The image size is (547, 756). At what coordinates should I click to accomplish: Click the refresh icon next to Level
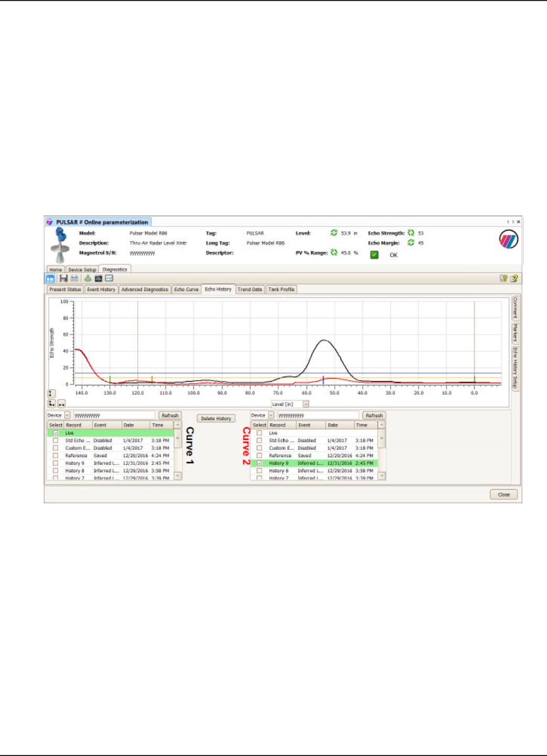coord(334,233)
